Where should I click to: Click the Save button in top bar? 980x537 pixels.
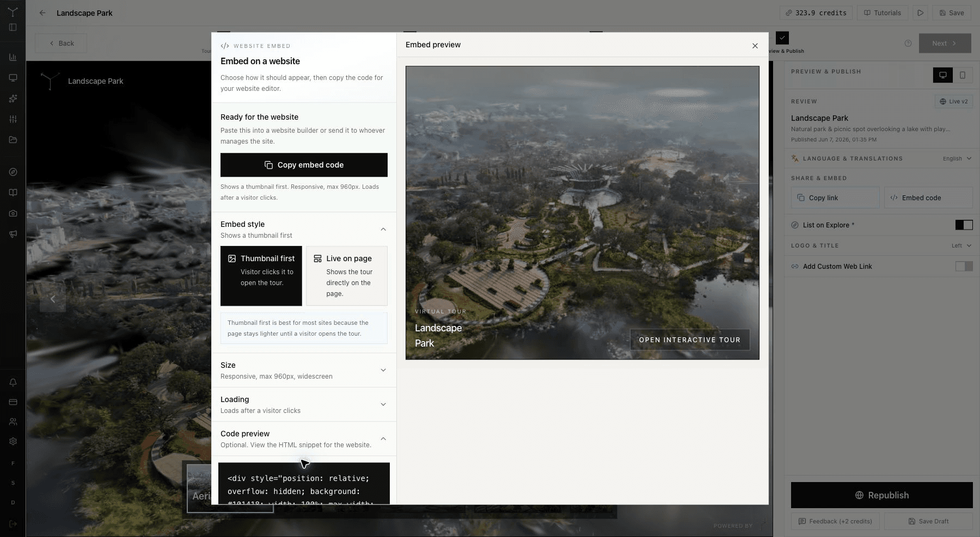[x=951, y=13]
